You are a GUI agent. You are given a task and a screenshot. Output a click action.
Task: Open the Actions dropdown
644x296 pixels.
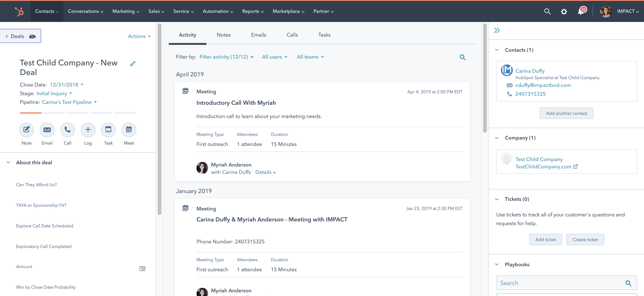point(139,37)
